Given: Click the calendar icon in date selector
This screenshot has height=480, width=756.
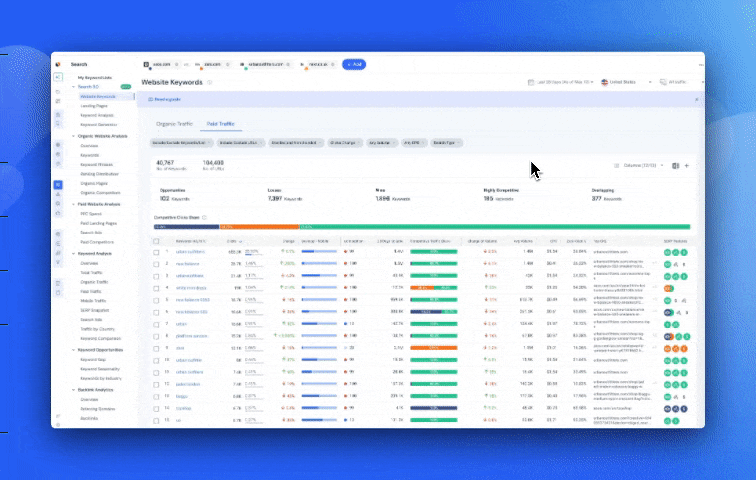Looking at the screenshot, I should click(x=530, y=82).
